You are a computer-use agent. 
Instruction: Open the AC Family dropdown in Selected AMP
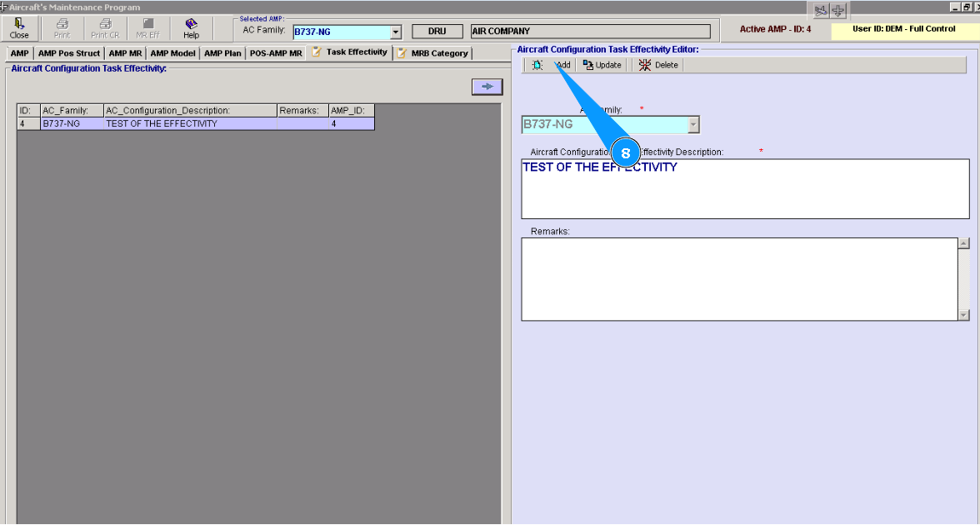(x=396, y=32)
